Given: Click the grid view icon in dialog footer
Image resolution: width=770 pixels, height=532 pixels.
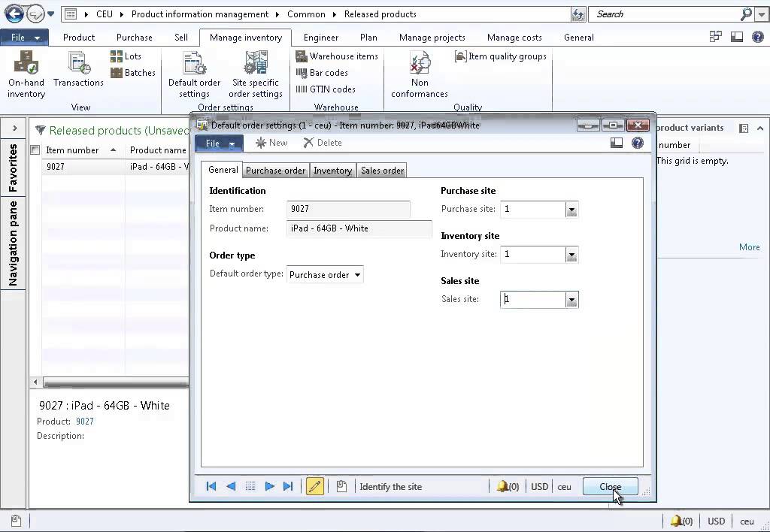Looking at the screenshot, I should (x=250, y=486).
